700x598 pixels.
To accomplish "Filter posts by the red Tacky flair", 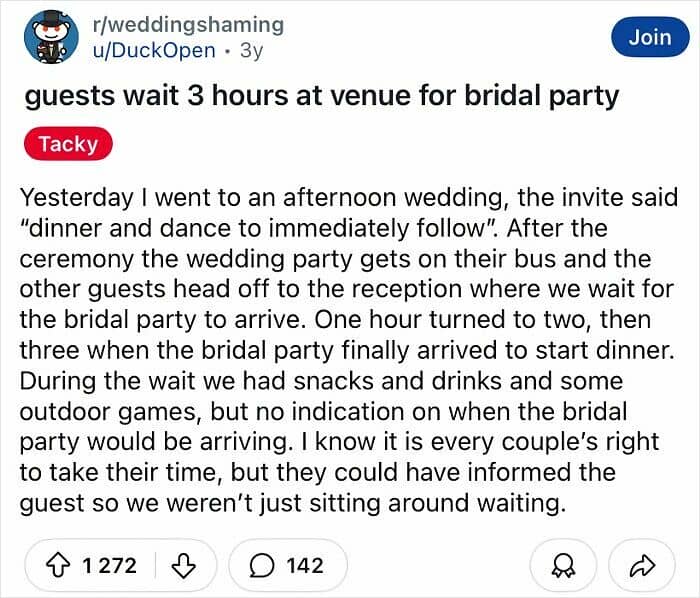I will (x=68, y=144).
